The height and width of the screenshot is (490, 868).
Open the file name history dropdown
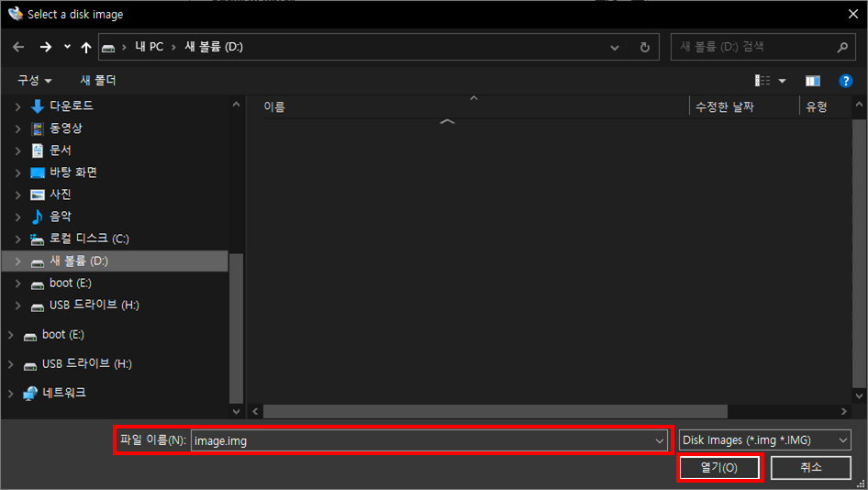660,440
